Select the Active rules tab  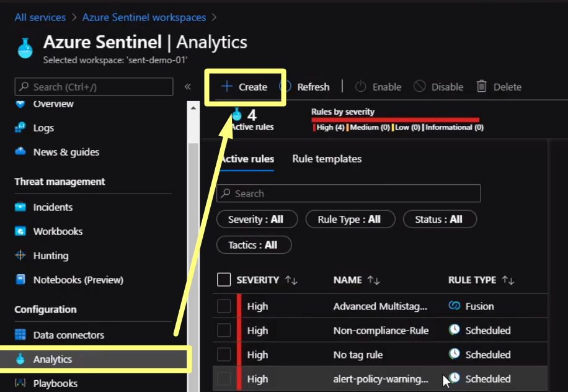click(247, 159)
